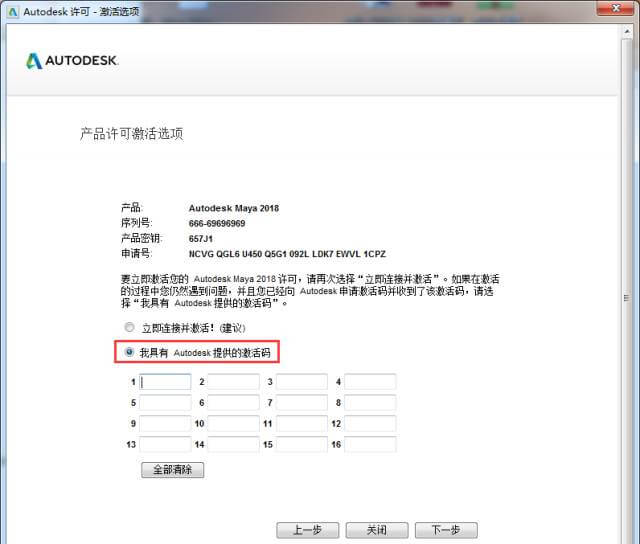Image resolution: width=640 pixels, height=544 pixels.
Task: Click serial number '666-69696969'
Action: (217, 223)
